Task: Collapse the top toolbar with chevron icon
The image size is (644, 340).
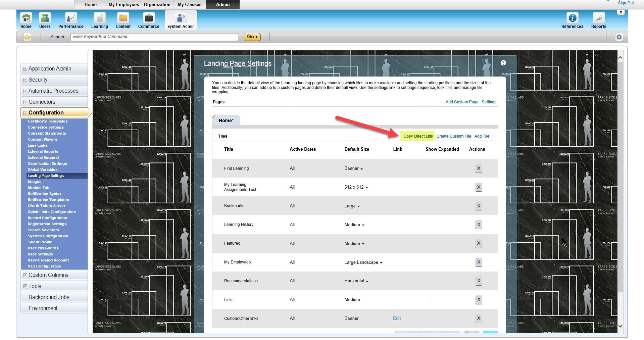Action: pyautogui.click(x=621, y=12)
